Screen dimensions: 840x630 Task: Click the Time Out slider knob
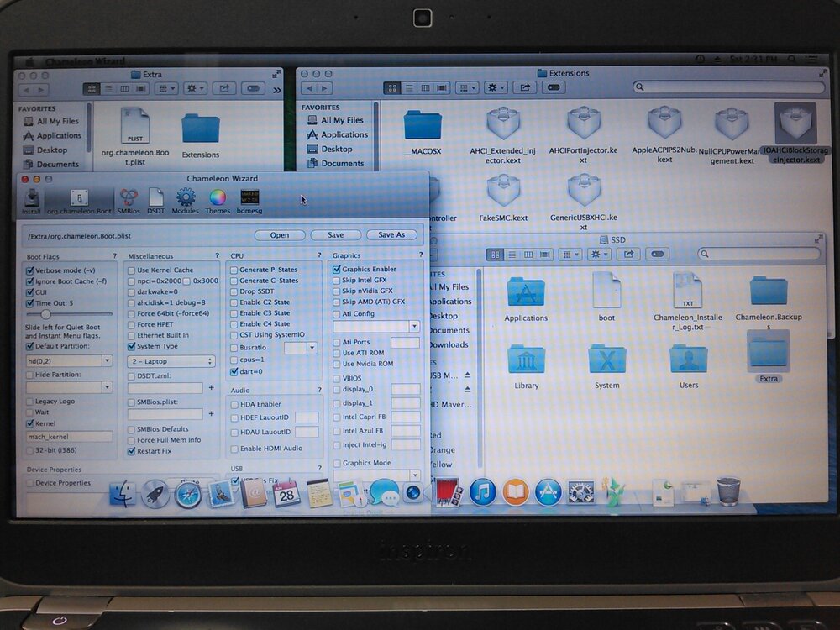coord(46,313)
